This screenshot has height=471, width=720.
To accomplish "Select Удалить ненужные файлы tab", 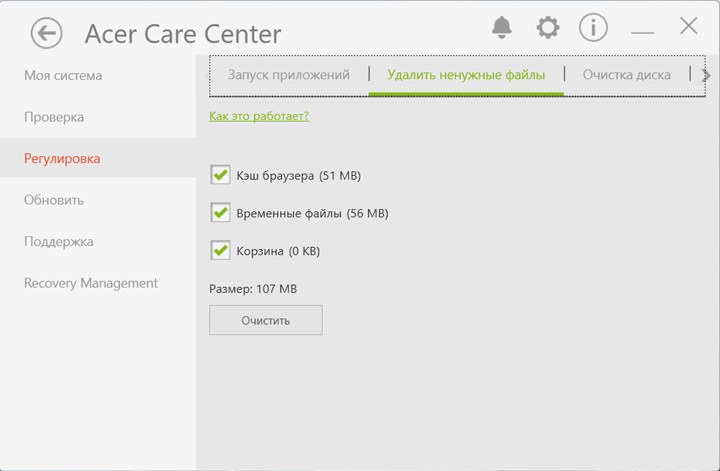I will [x=466, y=75].
